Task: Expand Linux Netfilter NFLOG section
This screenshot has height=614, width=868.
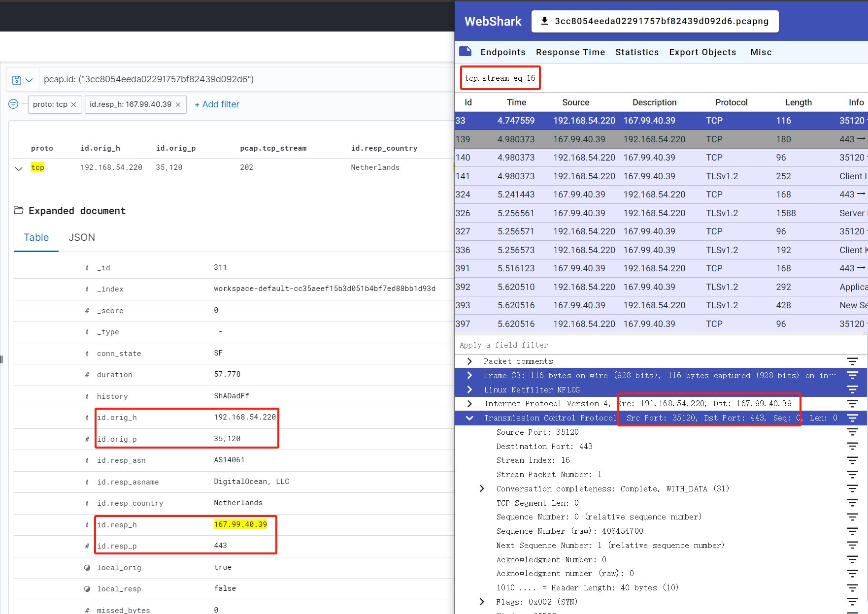Action: [x=469, y=389]
